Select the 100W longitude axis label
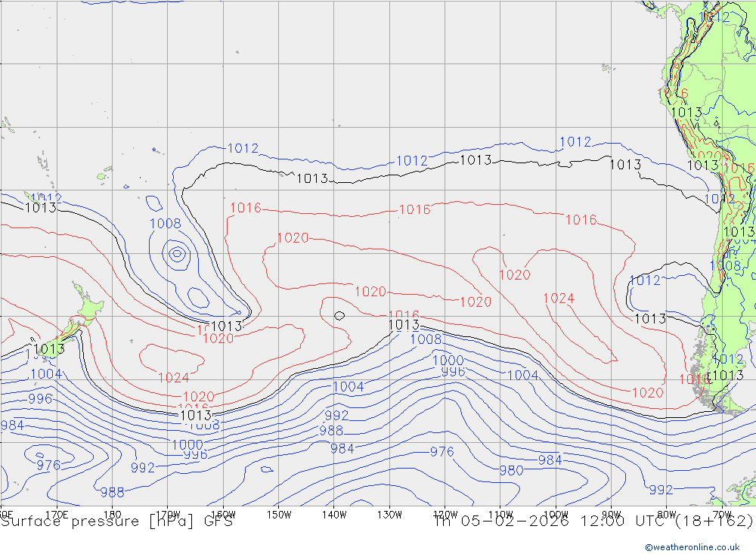 pyautogui.click(x=556, y=515)
